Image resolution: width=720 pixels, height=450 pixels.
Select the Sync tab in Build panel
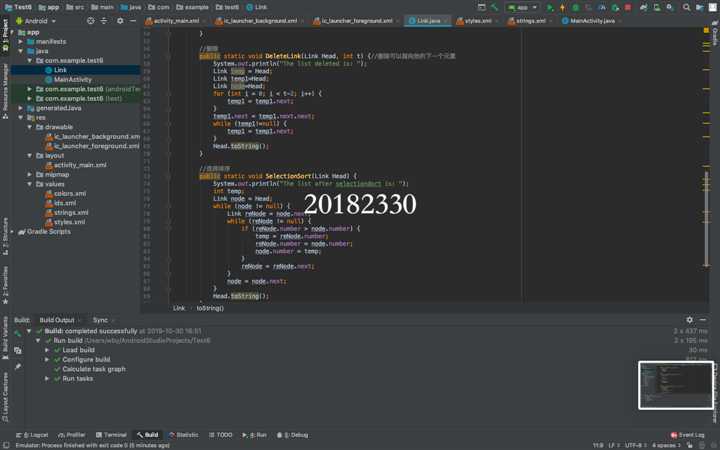click(100, 320)
